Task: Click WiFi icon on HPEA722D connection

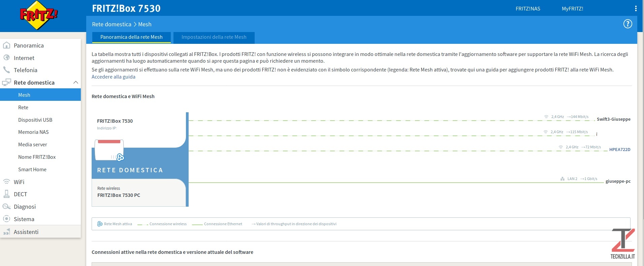Action: 561,147
